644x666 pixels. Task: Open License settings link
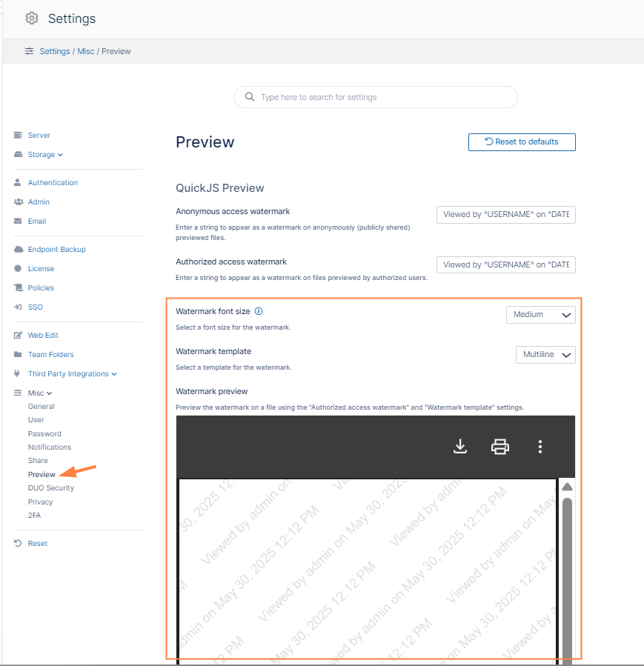(x=42, y=268)
